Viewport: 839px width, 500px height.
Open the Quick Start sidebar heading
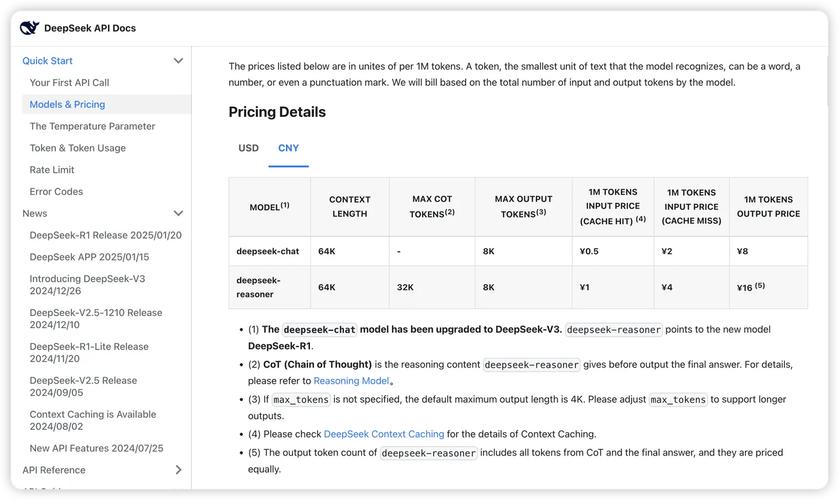(47, 61)
